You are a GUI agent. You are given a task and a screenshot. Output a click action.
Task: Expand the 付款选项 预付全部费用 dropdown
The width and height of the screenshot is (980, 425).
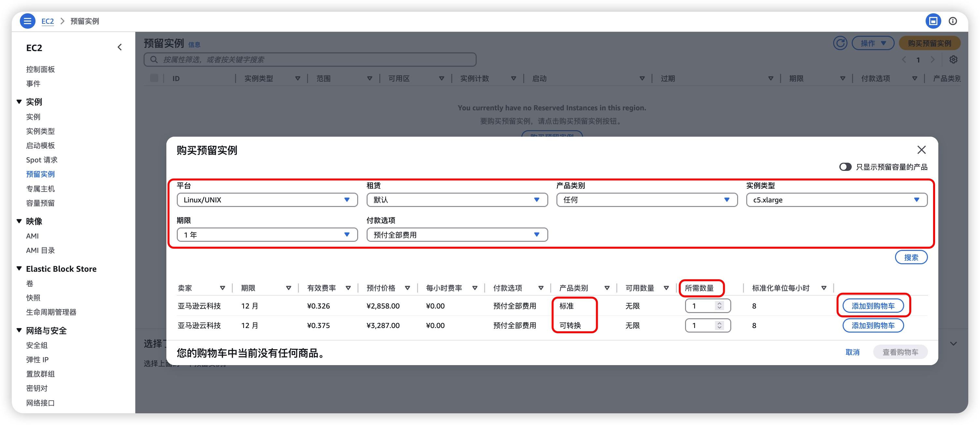[456, 235]
